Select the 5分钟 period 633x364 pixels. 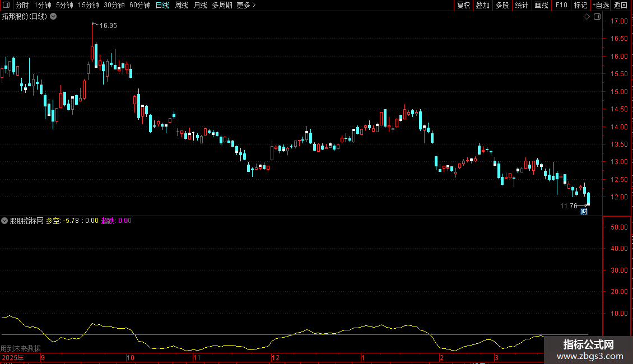click(64, 5)
